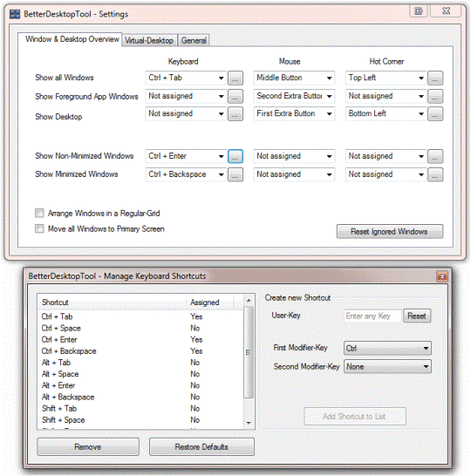Open hot corner dropdown for Show Non-Minimized Windows
The width and height of the screenshot is (471, 476).
tap(386, 156)
